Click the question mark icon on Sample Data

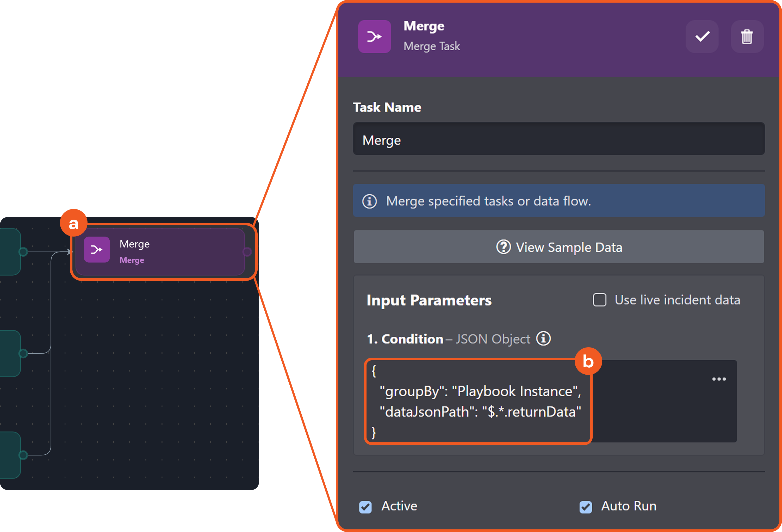[503, 247]
